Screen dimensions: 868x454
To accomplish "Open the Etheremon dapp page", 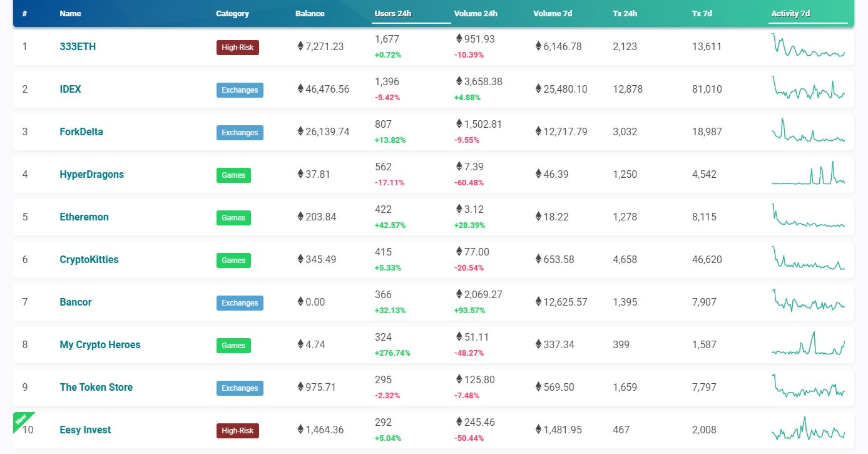I will pyautogui.click(x=84, y=217).
